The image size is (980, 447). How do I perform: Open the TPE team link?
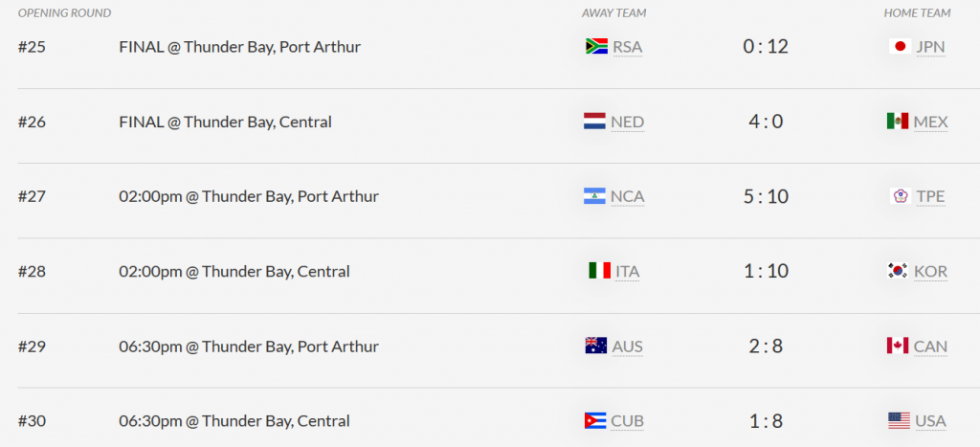click(930, 197)
